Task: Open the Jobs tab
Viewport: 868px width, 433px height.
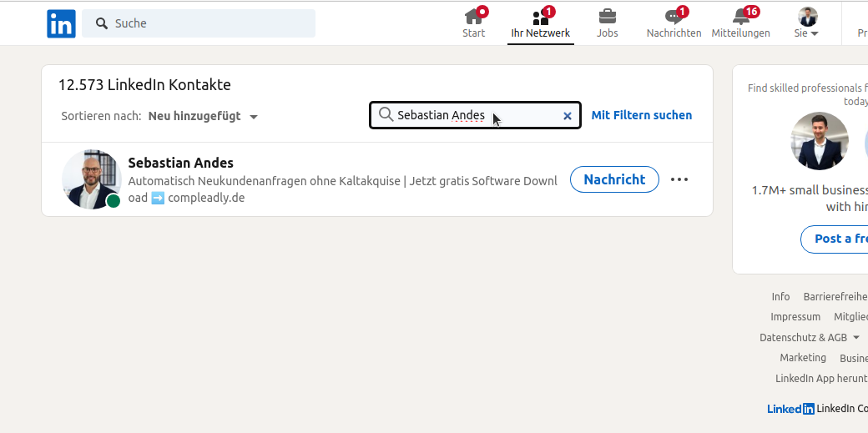Action: coord(608,23)
